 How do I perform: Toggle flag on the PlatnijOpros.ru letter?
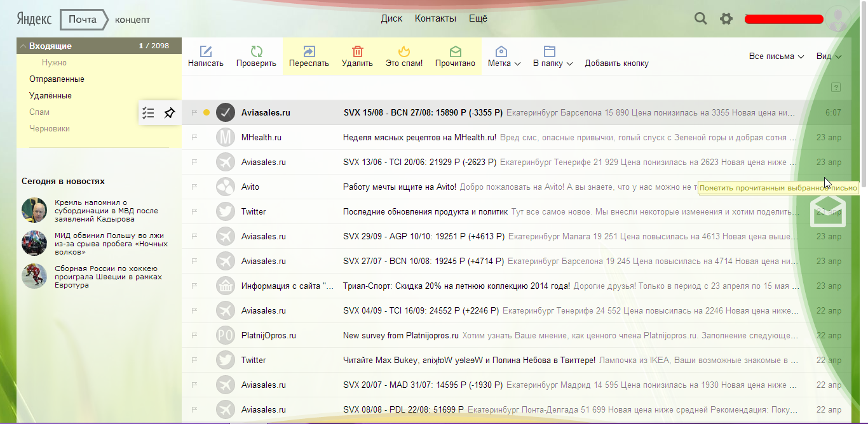[x=194, y=335]
